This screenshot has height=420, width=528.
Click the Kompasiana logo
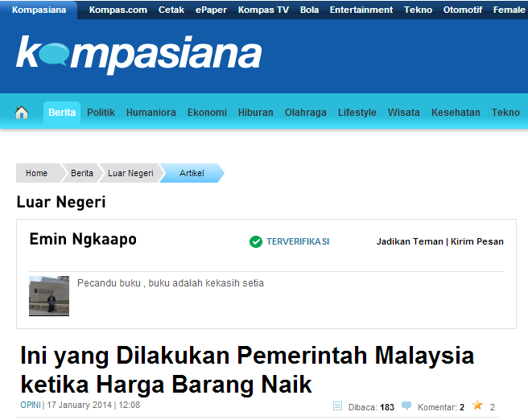[138, 55]
